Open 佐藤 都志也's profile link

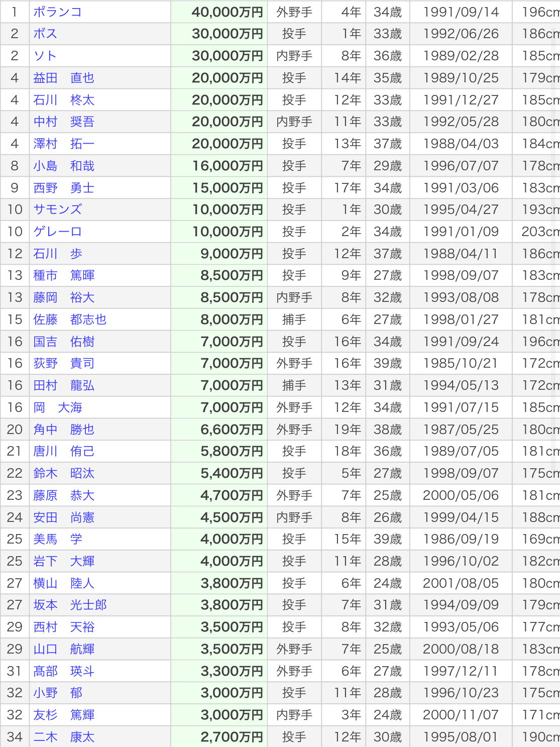coord(70,319)
